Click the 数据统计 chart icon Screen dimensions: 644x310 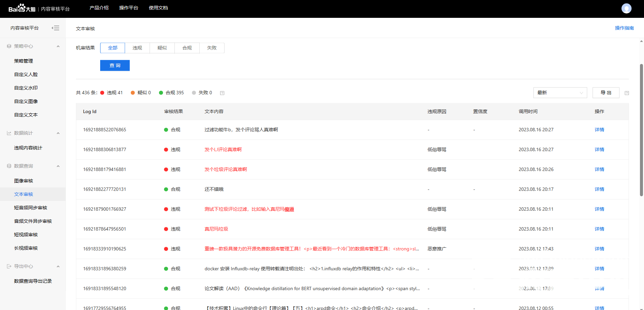click(x=9, y=133)
